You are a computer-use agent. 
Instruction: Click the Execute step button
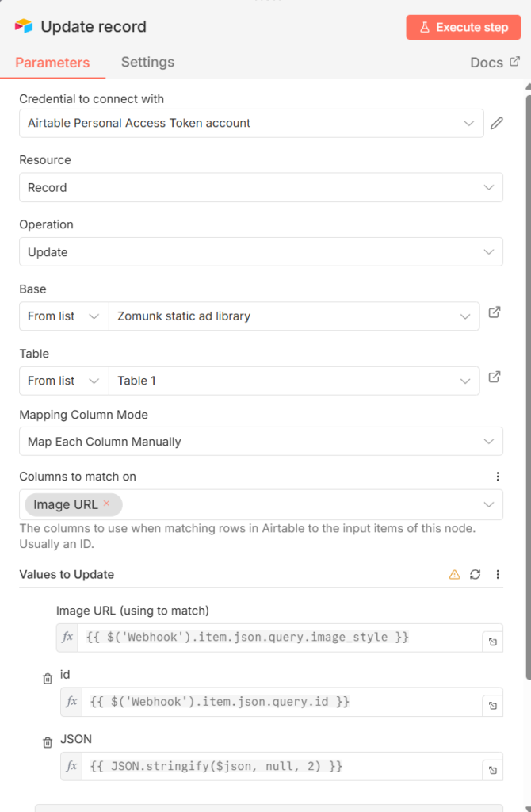464,27
